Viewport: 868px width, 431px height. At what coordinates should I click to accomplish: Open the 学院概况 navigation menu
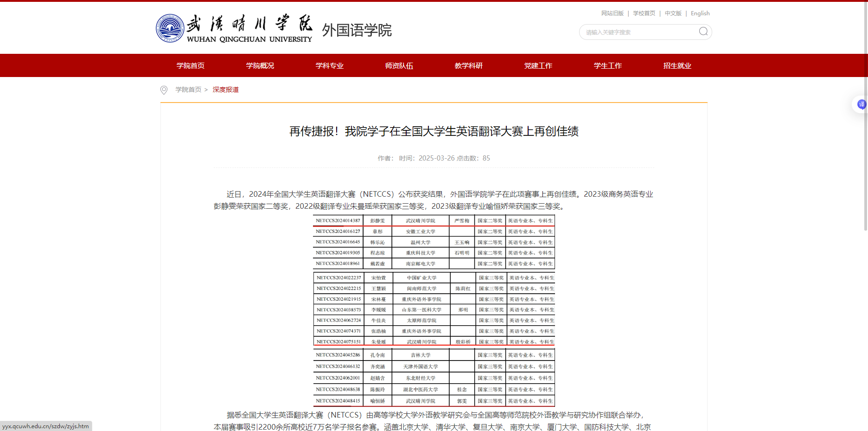pos(260,66)
